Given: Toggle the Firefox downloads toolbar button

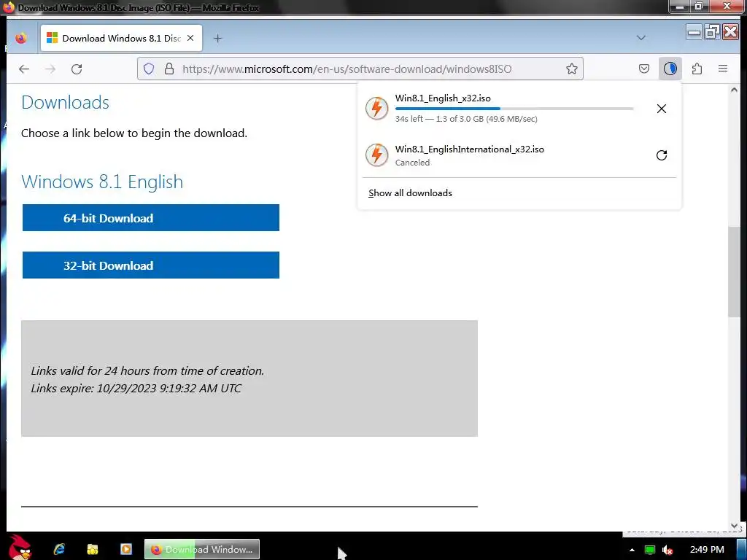Looking at the screenshot, I should 670,69.
